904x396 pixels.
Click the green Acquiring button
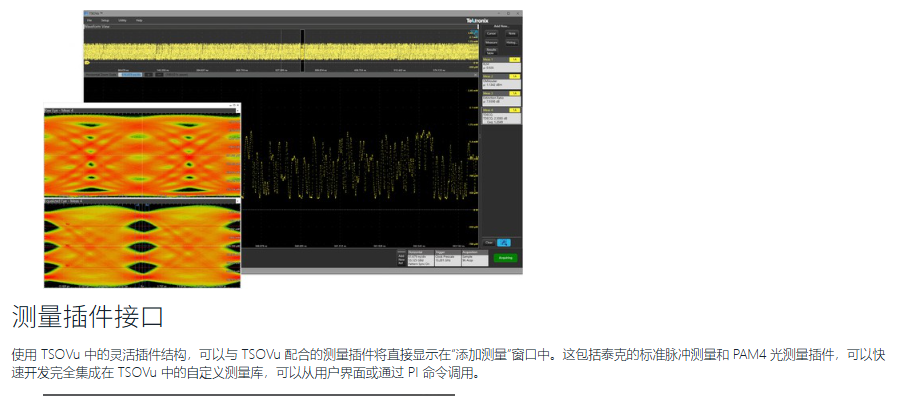pyautogui.click(x=506, y=258)
